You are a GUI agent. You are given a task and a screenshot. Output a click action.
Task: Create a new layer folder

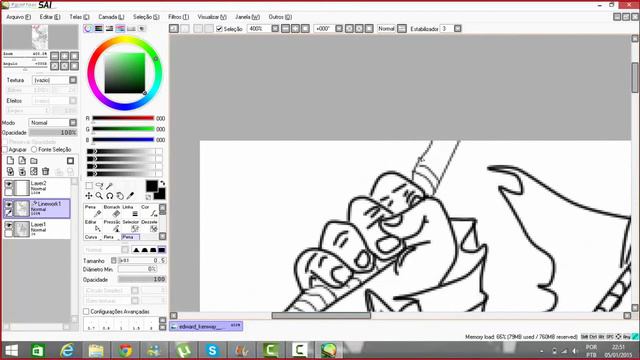pyautogui.click(x=34, y=161)
